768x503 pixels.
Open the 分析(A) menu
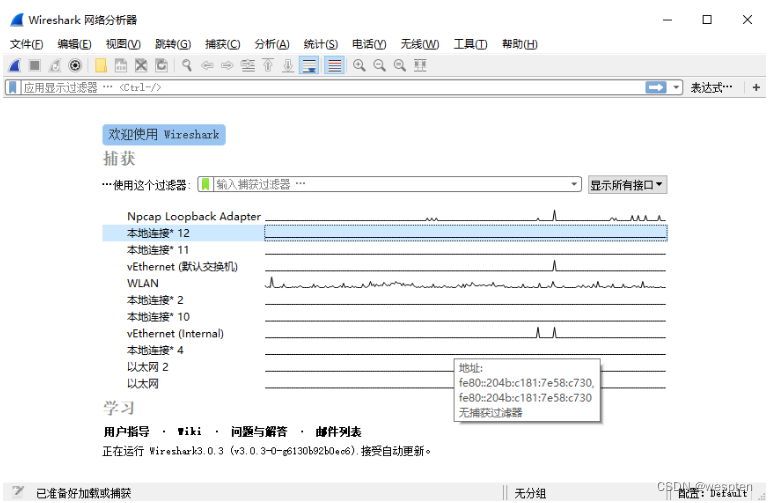click(x=272, y=45)
